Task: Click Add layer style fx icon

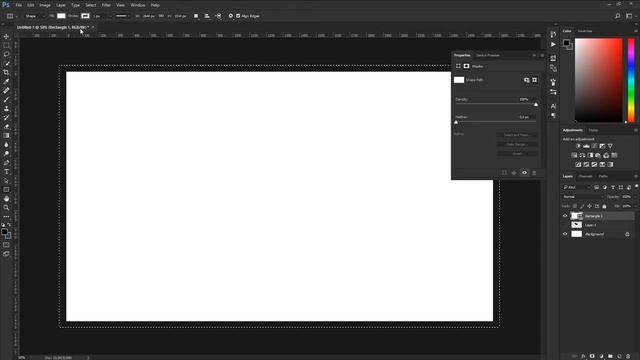Action: [x=583, y=356]
